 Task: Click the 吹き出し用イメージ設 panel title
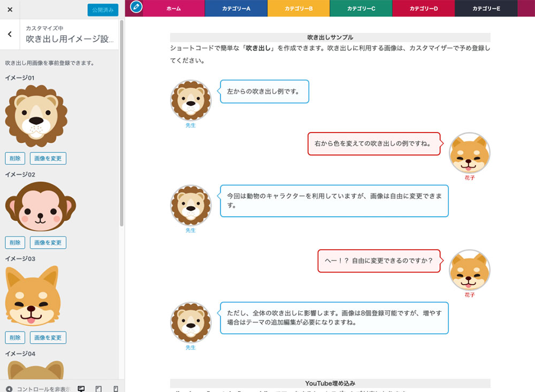pyautogui.click(x=70, y=39)
